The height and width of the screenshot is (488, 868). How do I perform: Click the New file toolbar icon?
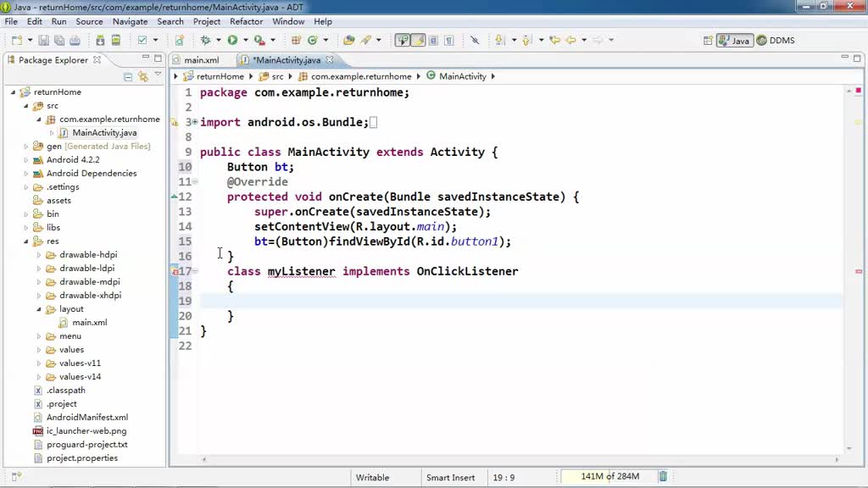[17, 41]
